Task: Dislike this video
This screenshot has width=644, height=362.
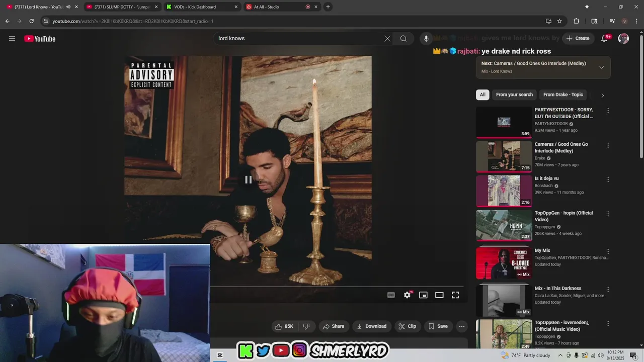Action: click(x=306, y=326)
